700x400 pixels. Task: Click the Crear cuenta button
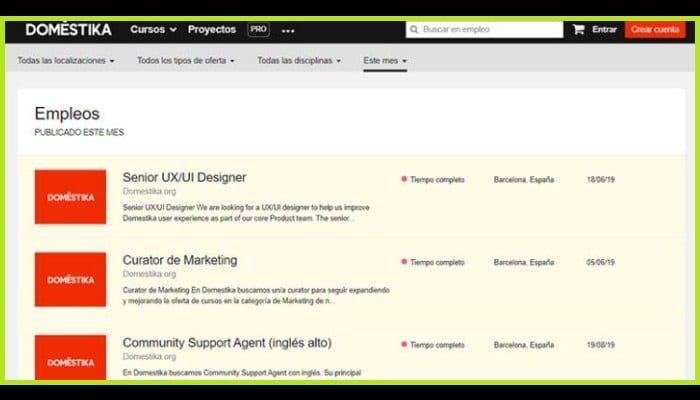655,29
